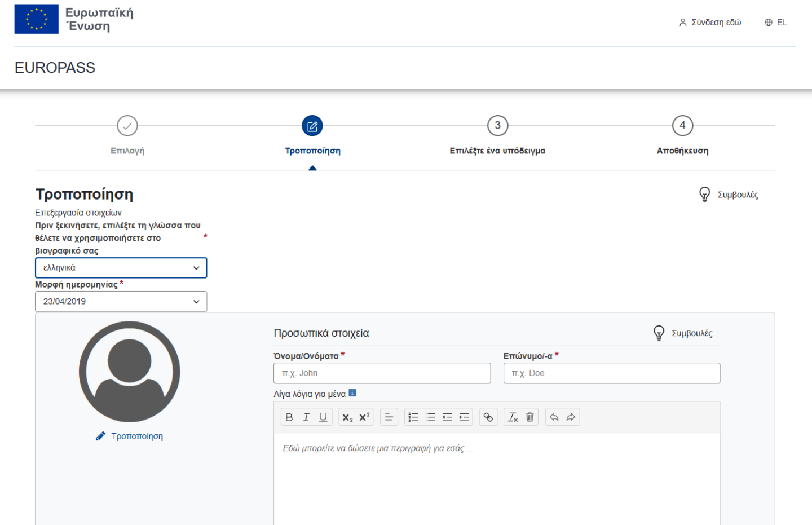812x525 pixels.
Task: Insert a hyperlink
Action: (488, 417)
